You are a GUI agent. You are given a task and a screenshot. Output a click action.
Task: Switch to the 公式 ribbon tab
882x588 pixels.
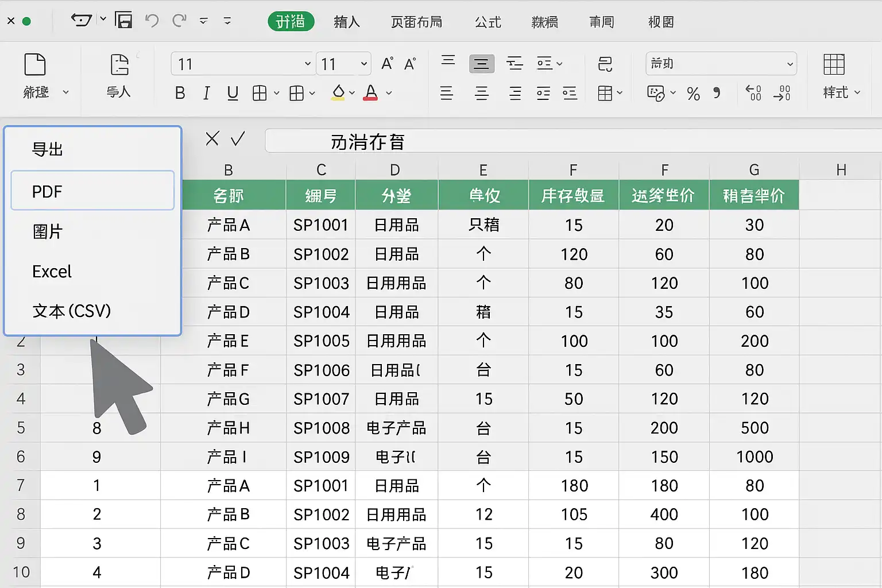[488, 22]
